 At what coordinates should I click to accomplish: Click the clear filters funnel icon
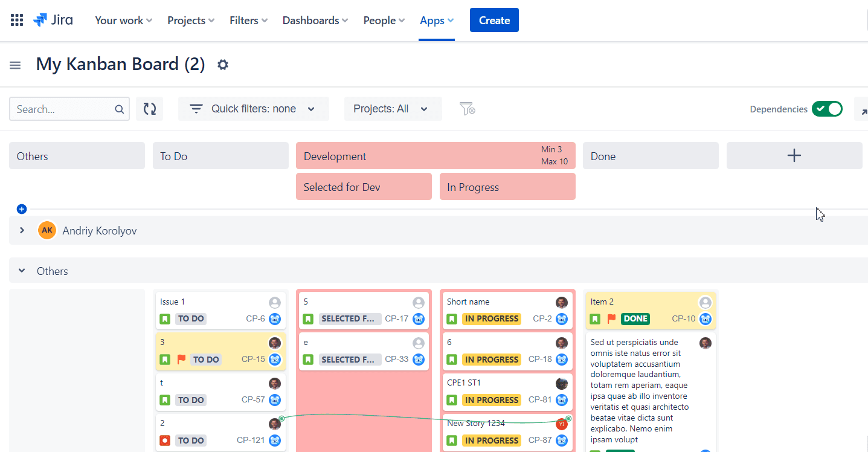pos(467,109)
